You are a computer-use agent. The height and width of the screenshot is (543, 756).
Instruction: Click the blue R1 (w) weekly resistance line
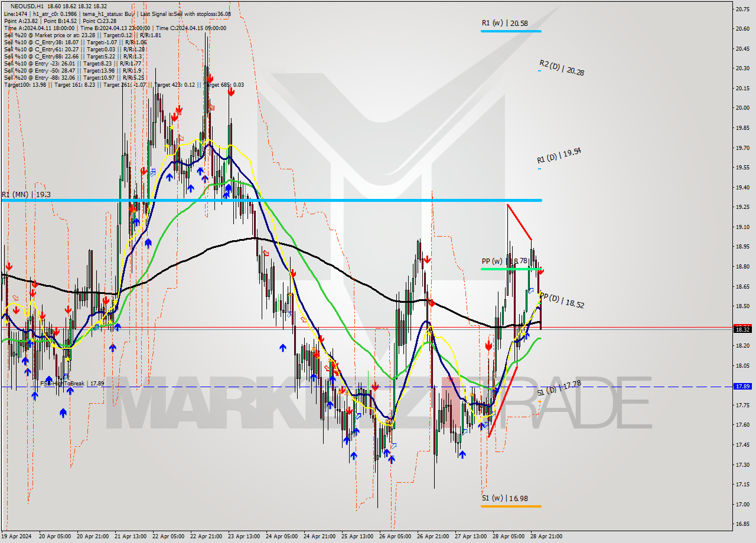511,31
